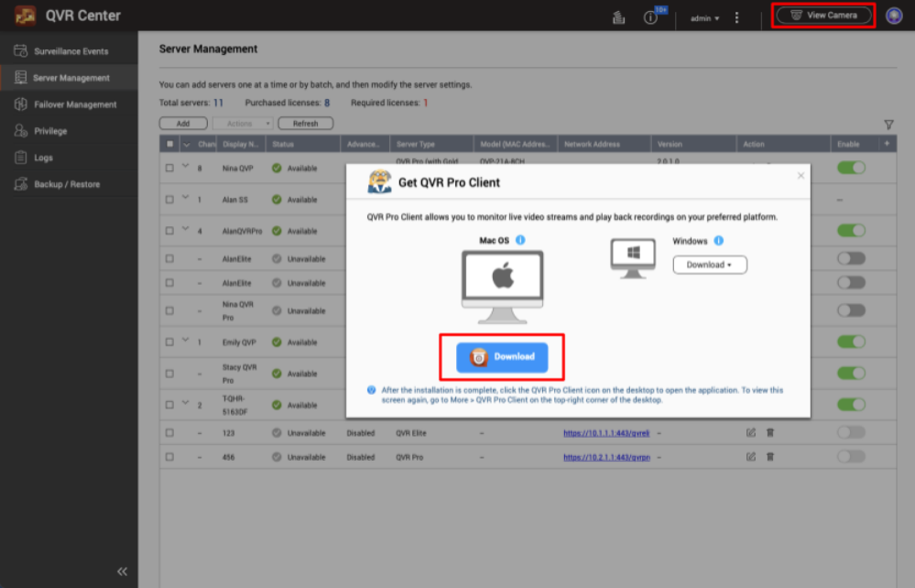This screenshot has height=588, width=915.
Task: Click the Windows info icon
Action: click(x=718, y=240)
